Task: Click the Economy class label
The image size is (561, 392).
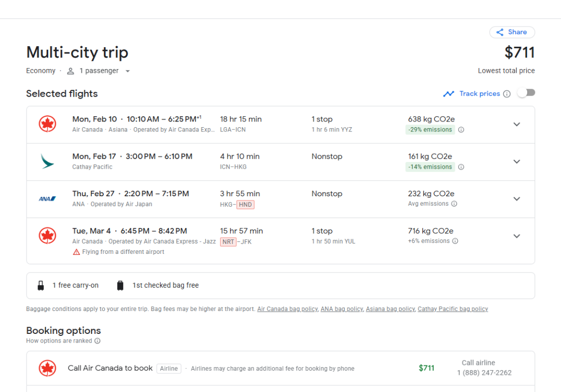Action: (41, 71)
